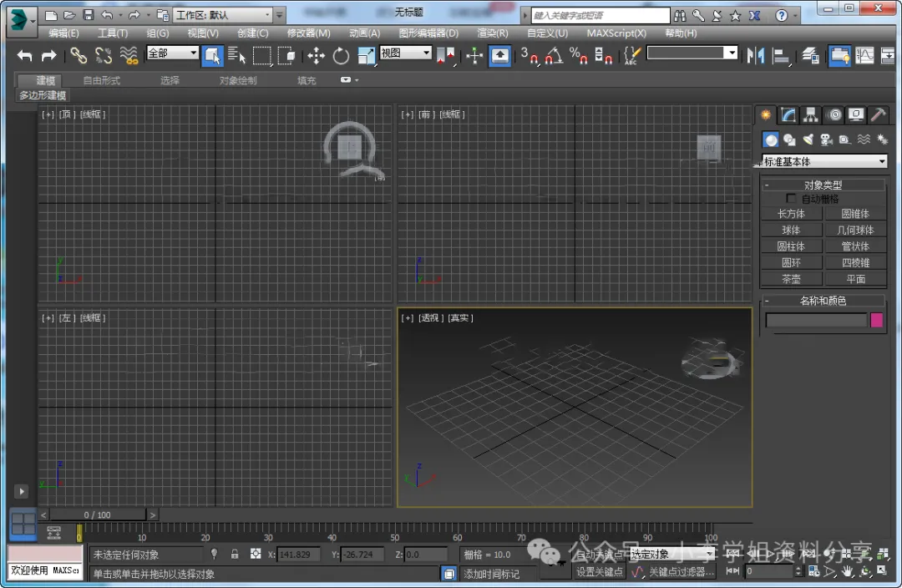The height and width of the screenshot is (588, 902).
Task: Click the object name input field
Action: tap(816, 321)
